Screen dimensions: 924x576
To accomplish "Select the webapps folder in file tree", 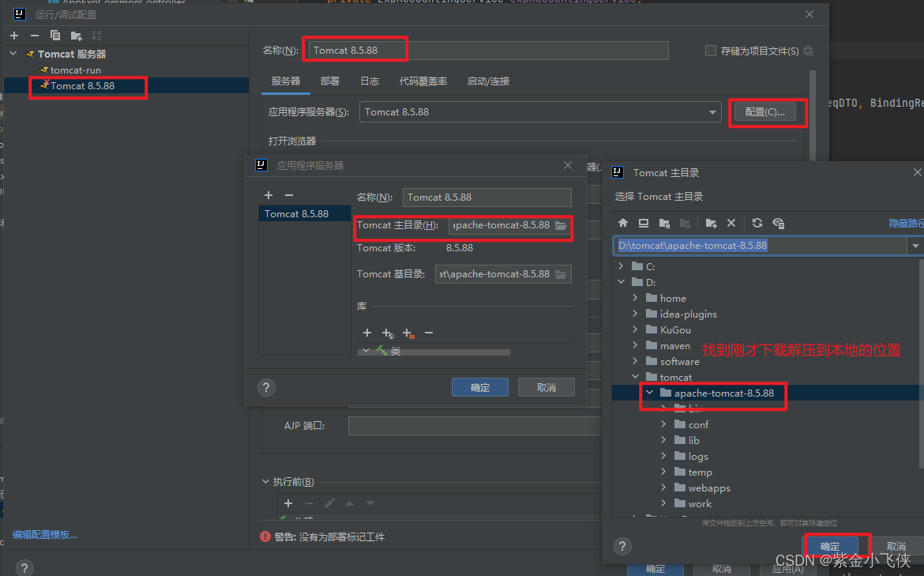I will coord(709,488).
